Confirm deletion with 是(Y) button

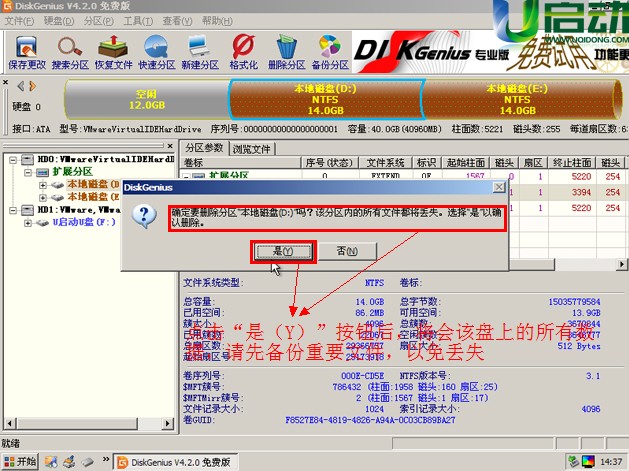tap(283, 252)
